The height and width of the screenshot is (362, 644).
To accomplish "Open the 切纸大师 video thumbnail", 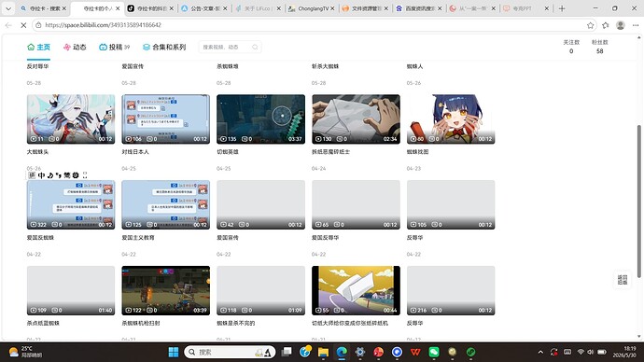I will point(356,290).
